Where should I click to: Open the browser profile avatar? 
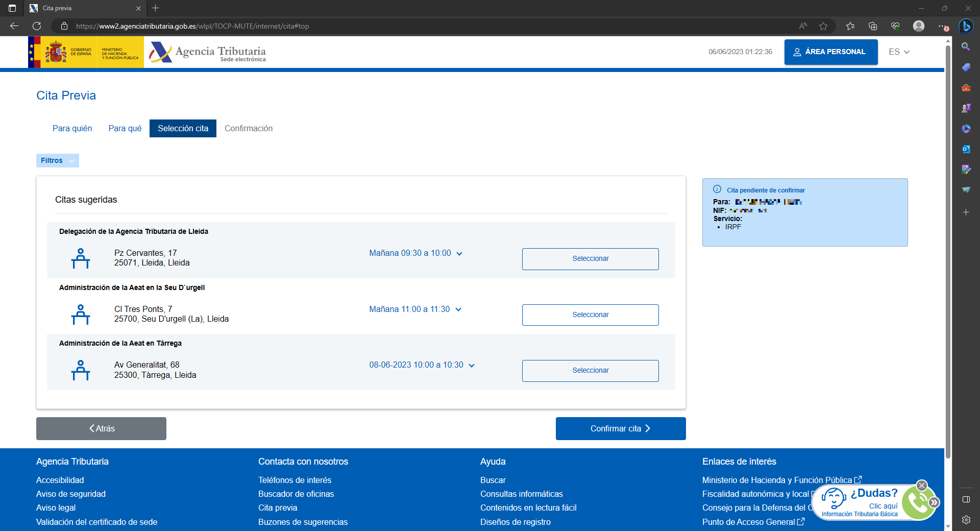[x=919, y=26]
